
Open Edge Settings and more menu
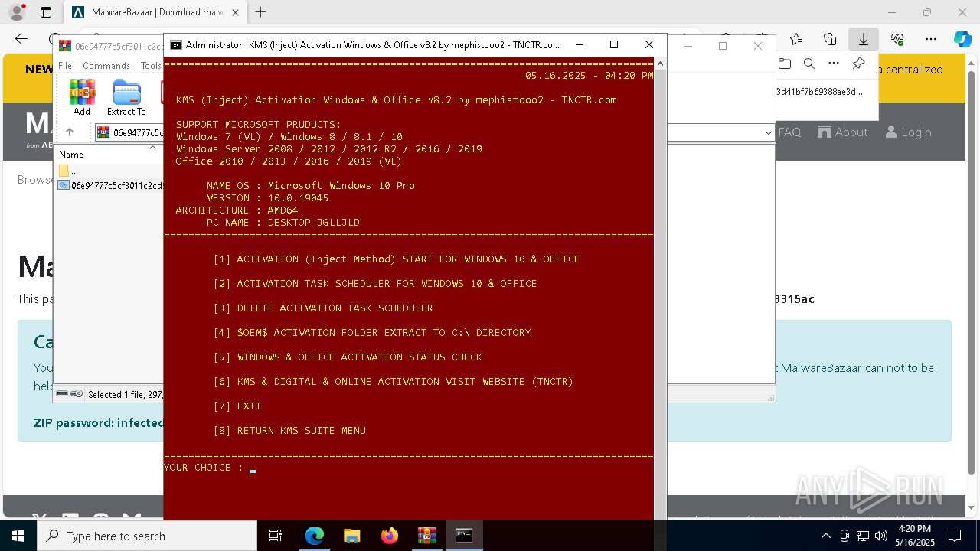point(931,39)
